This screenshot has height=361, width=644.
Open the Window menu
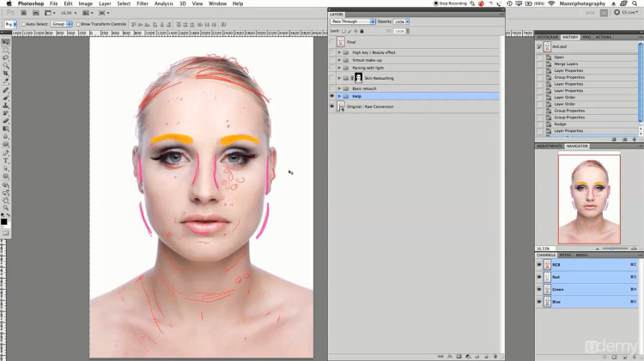217,3
